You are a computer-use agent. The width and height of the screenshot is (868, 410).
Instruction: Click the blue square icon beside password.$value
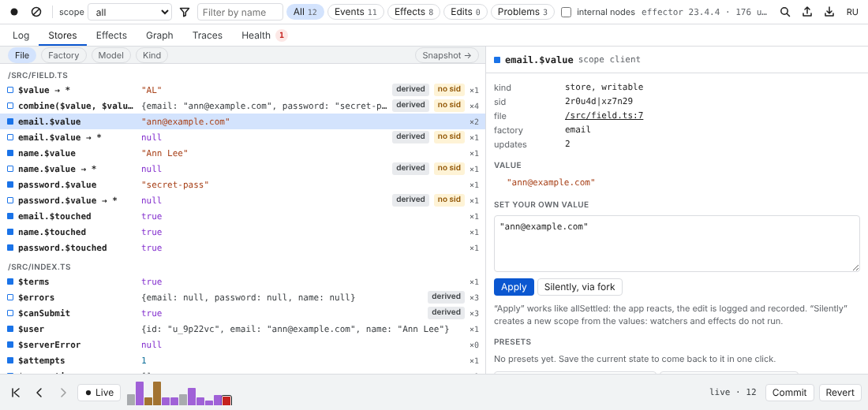[x=10, y=184]
